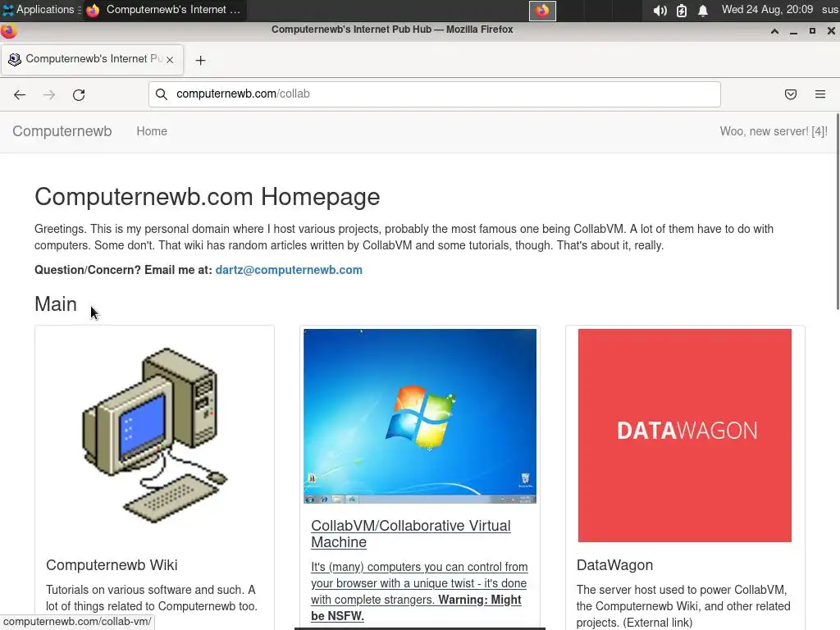This screenshot has width=840, height=630.
Task: Open the Firefox hamburger menu
Action: coord(820,94)
